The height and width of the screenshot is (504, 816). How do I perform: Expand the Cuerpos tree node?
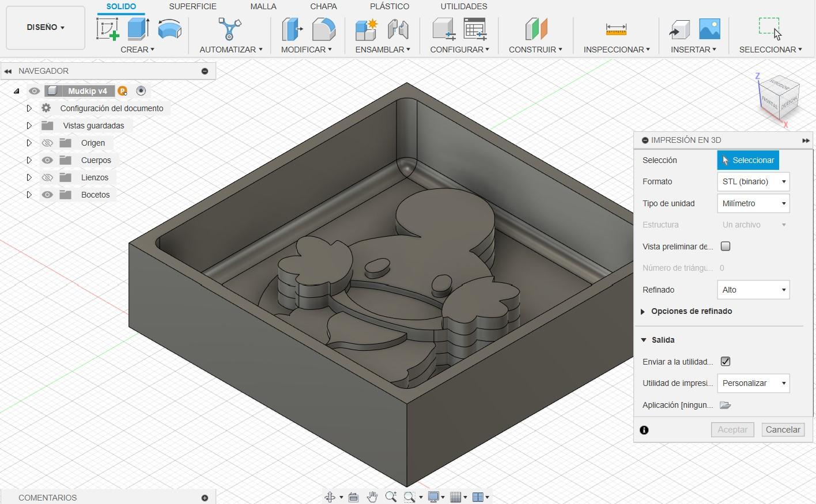coord(29,160)
